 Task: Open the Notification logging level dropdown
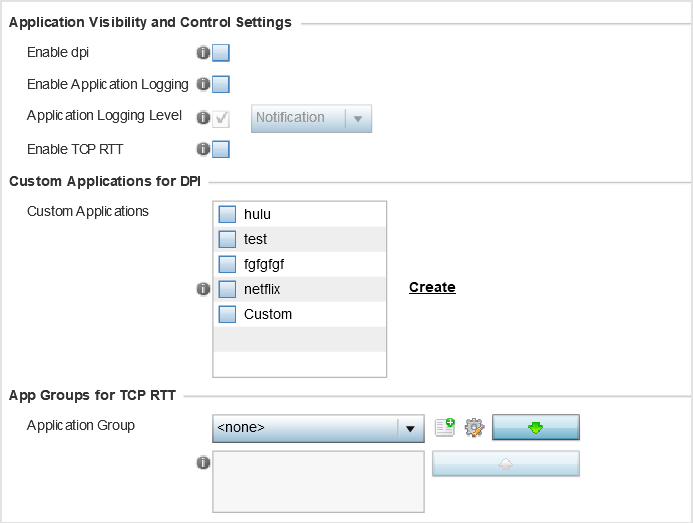pos(311,118)
